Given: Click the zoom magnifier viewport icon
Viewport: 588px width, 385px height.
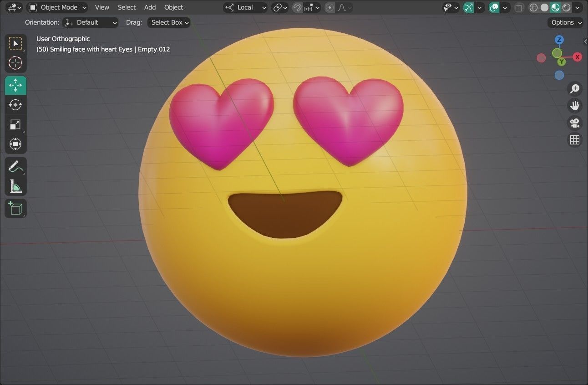Looking at the screenshot, I should point(575,89).
